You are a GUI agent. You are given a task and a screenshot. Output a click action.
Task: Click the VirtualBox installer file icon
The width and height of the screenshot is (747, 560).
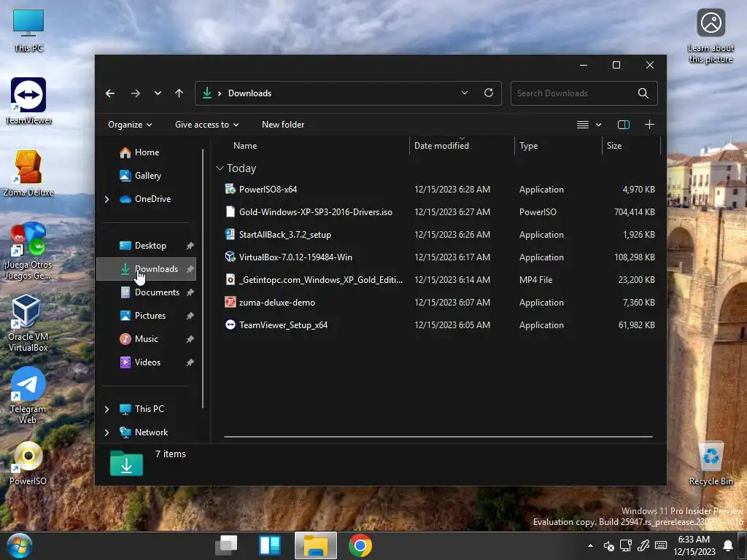[x=230, y=257]
